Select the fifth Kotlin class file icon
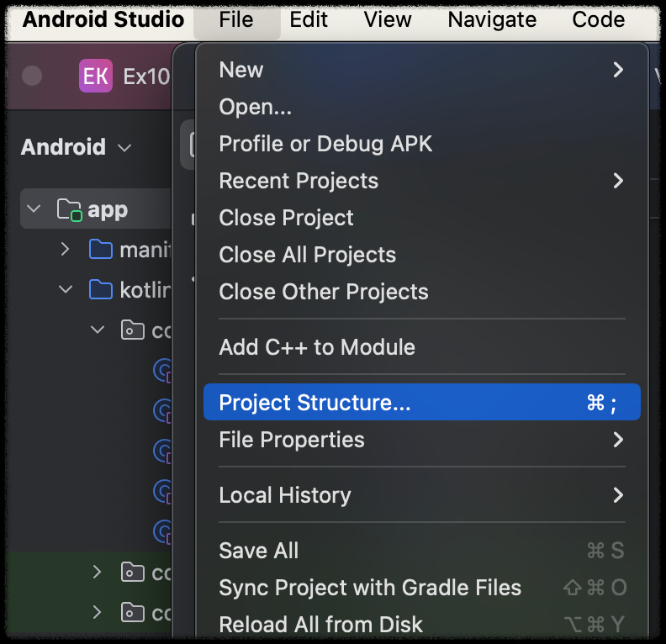This screenshot has width=666, height=644. 162,531
